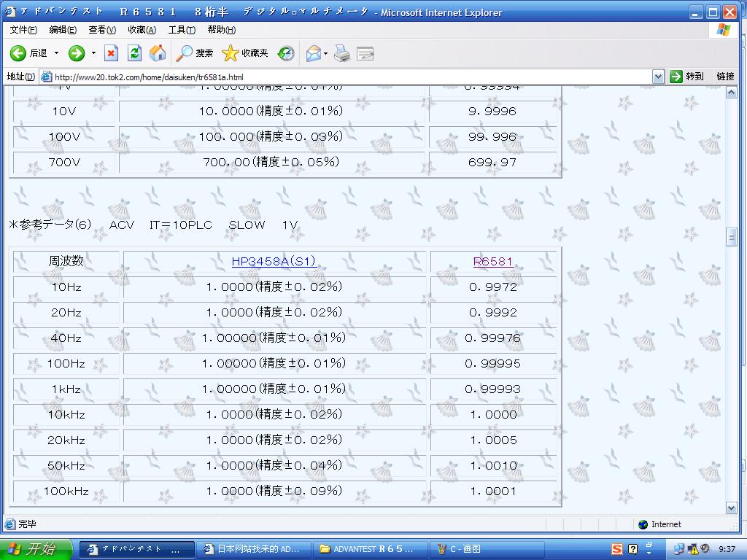Click the 链接 links toolbar label
The width and height of the screenshot is (747, 560).
click(725, 76)
